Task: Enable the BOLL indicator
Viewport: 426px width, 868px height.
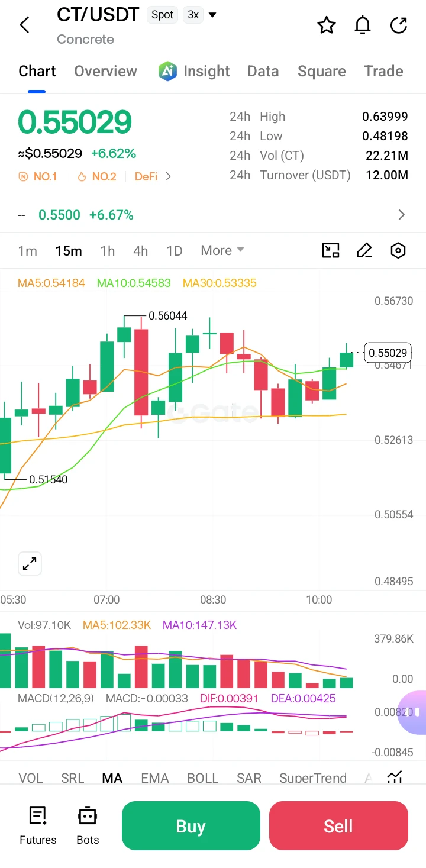Action: (x=203, y=777)
